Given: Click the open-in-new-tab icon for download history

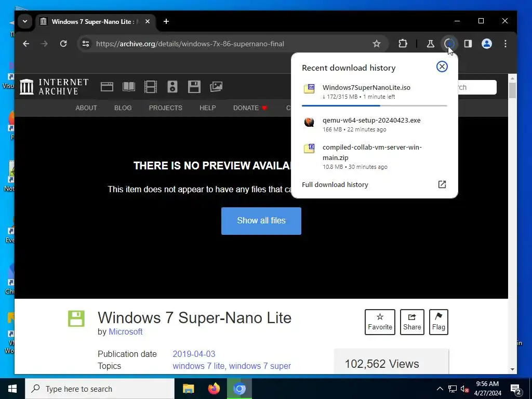Looking at the screenshot, I should (442, 184).
